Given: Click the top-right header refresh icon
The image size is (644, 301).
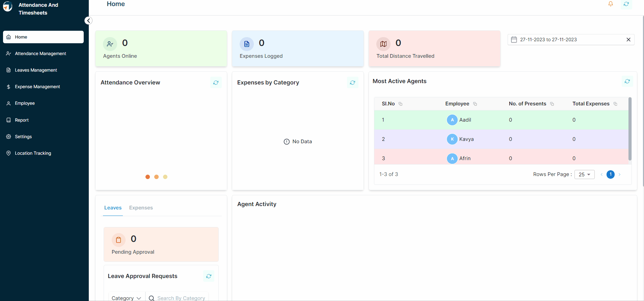Looking at the screenshot, I should click(626, 4).
